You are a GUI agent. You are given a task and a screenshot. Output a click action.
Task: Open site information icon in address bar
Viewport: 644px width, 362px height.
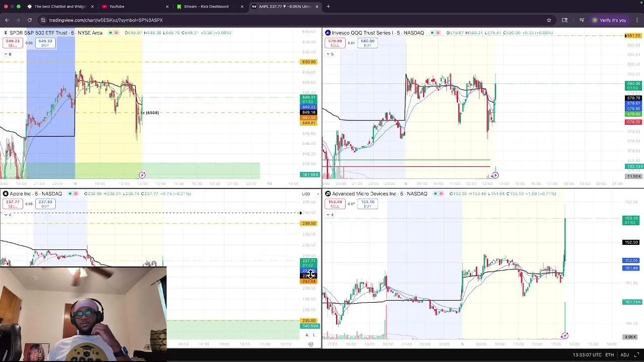[43, 20]
